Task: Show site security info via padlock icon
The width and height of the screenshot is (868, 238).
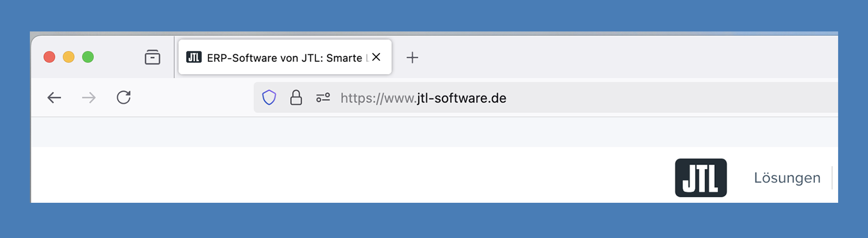Action: click(296, 98)
